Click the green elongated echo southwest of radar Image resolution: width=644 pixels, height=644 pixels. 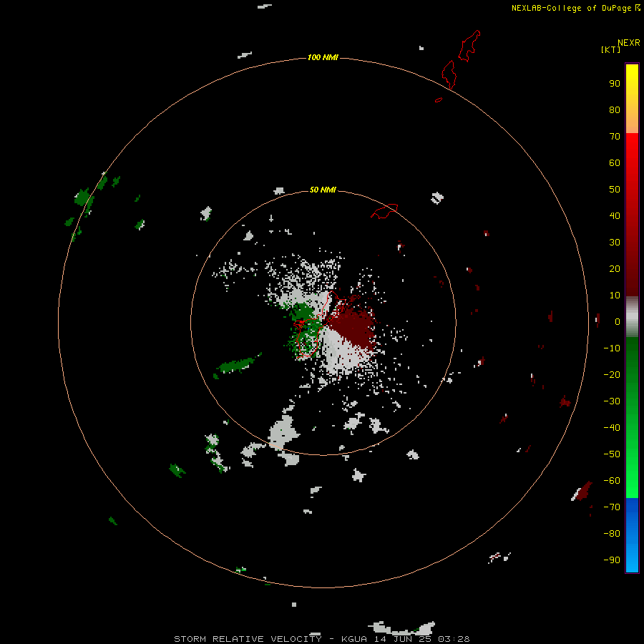238,365
